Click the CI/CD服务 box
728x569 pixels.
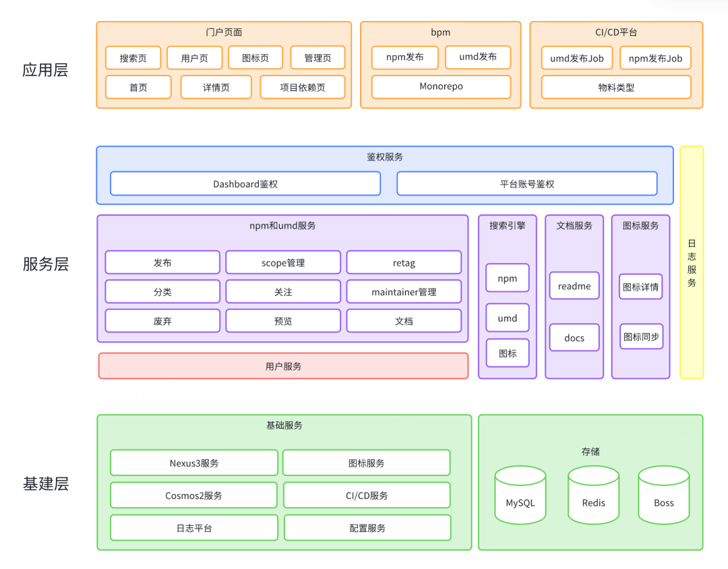[x=367, y=495]
